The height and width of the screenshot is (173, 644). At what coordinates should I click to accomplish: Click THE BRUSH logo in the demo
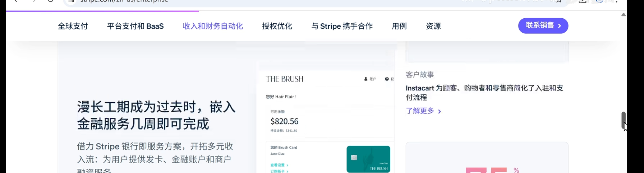(x=285, y=79)
